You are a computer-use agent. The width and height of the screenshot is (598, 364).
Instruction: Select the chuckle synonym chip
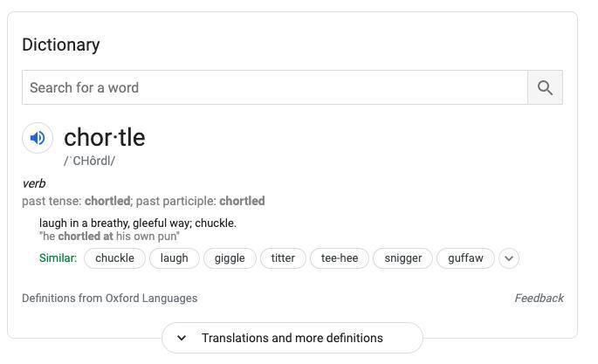point(114,258)
